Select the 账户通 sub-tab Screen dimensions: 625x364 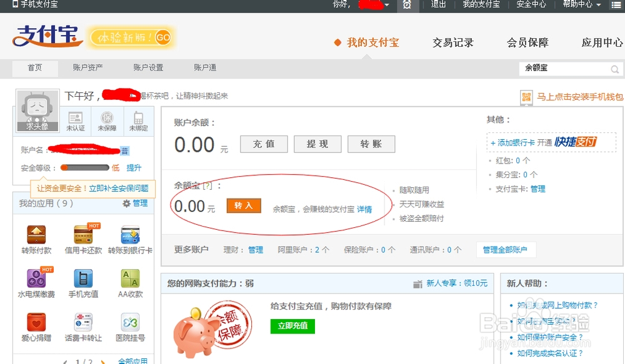click(x=205, y=67)
